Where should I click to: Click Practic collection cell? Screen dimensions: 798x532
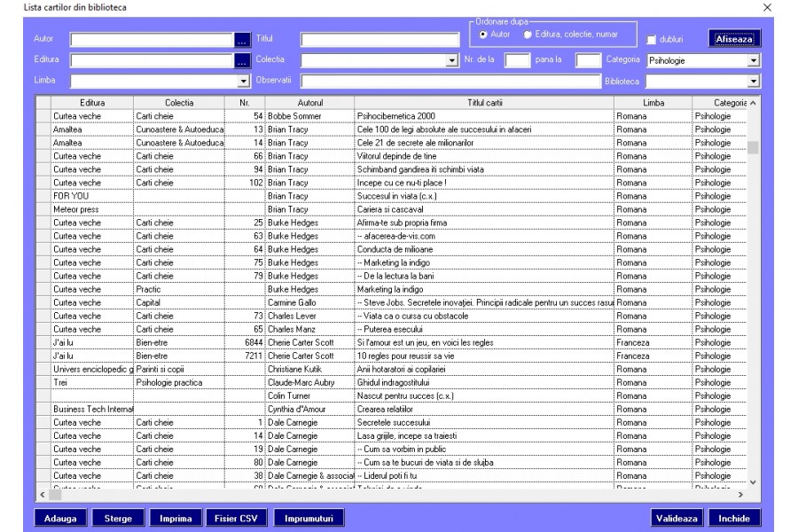[179, 289]
